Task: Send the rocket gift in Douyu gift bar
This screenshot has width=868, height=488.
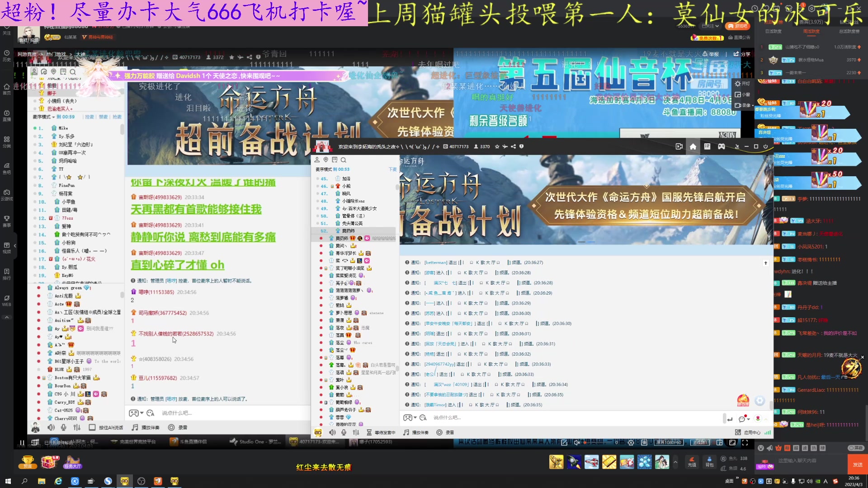Action: [574, 462]
